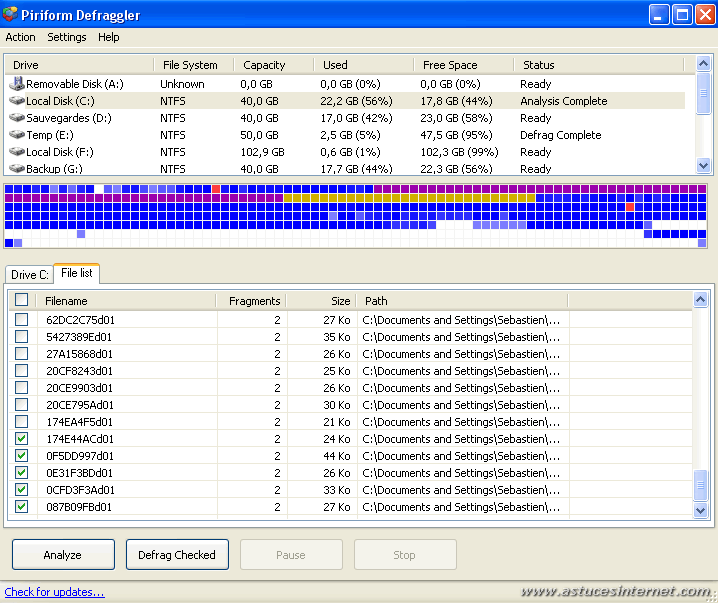Select the "Analysis Complete" status of drive C:

(564, 101)
